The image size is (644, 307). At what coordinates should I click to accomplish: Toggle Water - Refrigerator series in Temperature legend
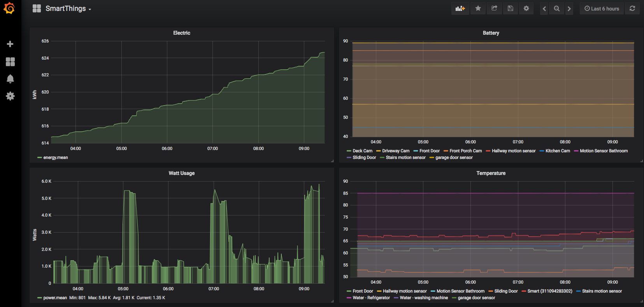[x=371, y=298]
